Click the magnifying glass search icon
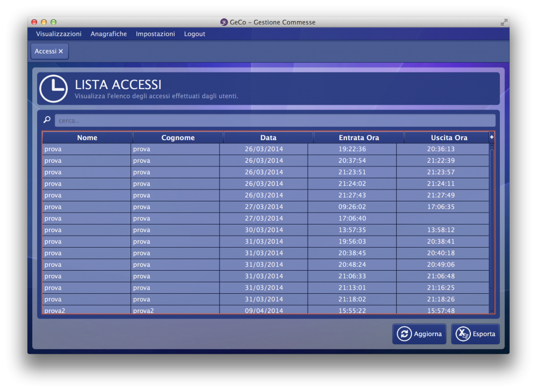This screenshot has width=537, height=392. tap(47, 120)
